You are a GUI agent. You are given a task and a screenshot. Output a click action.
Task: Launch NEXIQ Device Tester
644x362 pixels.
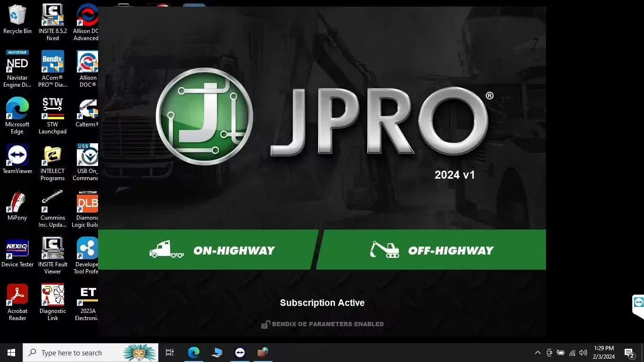click(x=17, y=249)
